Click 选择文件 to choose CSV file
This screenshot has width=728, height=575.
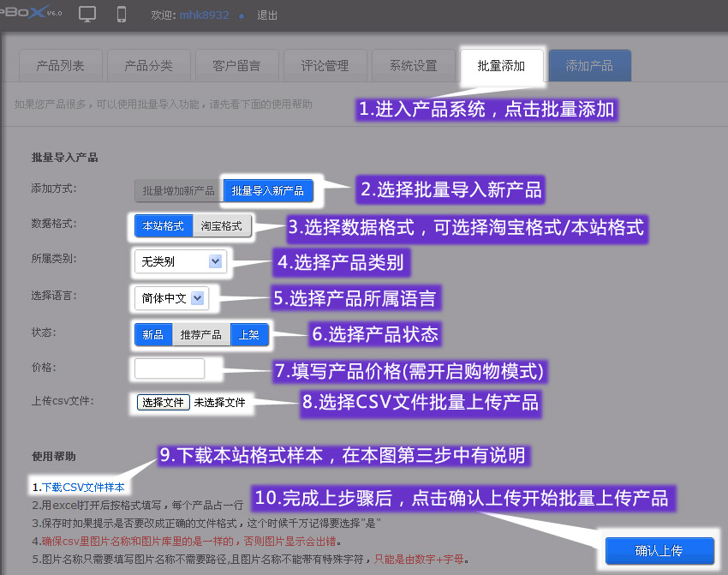(163, 402)
